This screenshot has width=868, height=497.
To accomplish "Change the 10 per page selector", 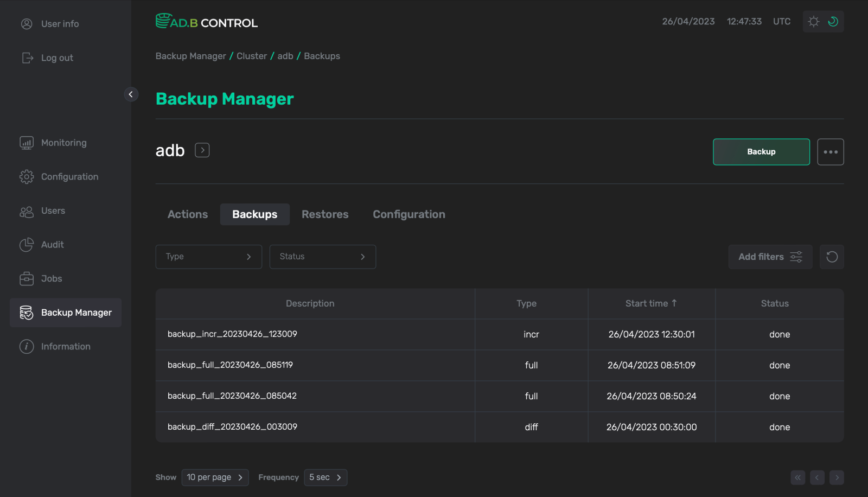I will [215, 477].
